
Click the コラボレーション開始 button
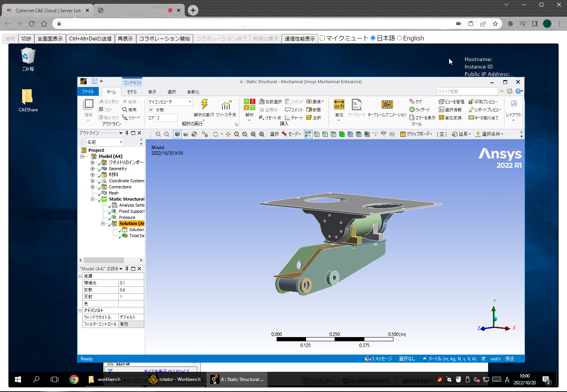[164, 39]
